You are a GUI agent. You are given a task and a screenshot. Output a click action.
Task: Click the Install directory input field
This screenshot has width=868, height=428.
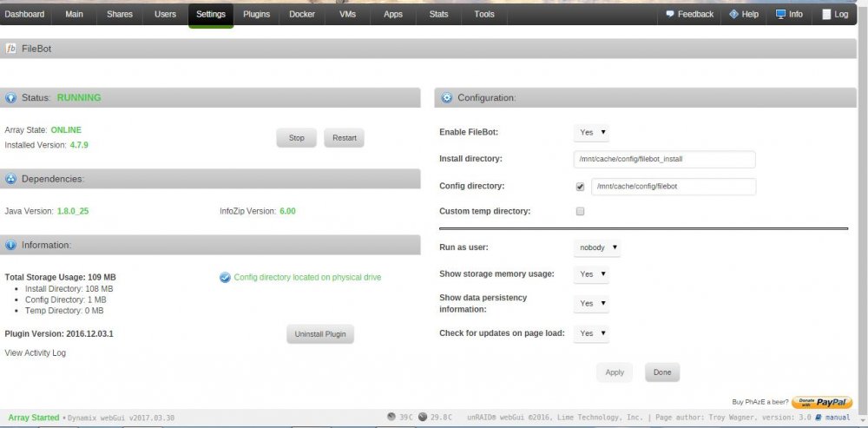tap(664, 160)
